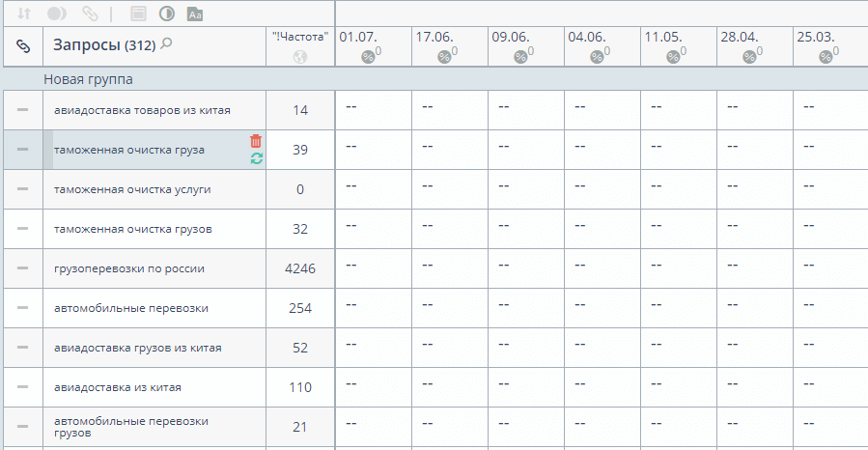Click the sort arrows toolbar icon
Screen dimensions: 868x450
point(24,14)
